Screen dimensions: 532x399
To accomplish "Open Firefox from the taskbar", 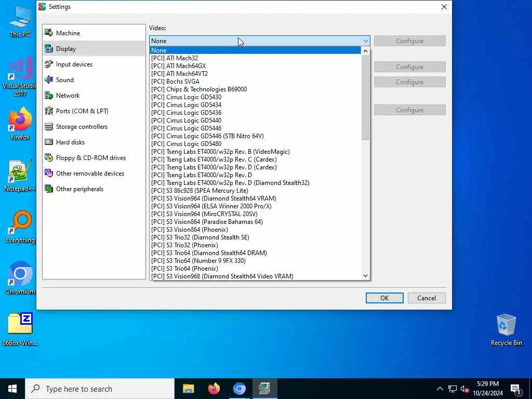I will [214, 389].
